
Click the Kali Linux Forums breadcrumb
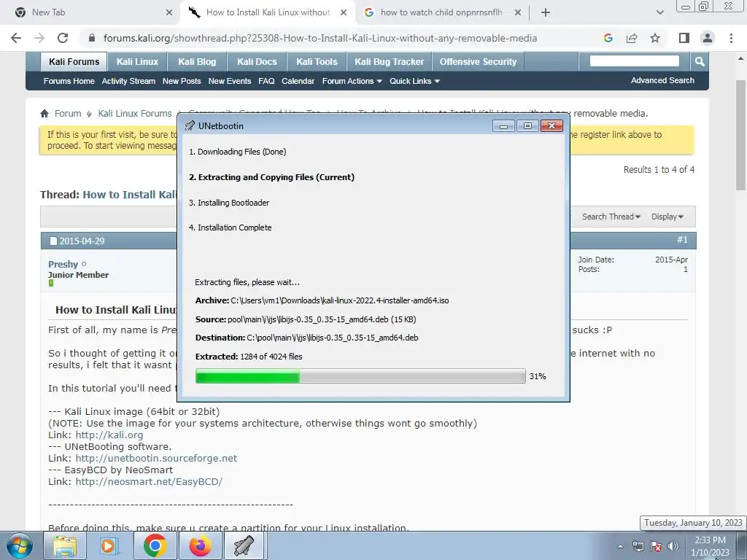point(135,113)
